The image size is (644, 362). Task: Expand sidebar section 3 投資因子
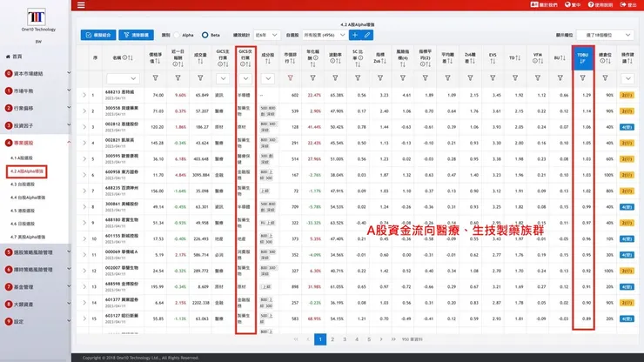click(x=36, y=125)
